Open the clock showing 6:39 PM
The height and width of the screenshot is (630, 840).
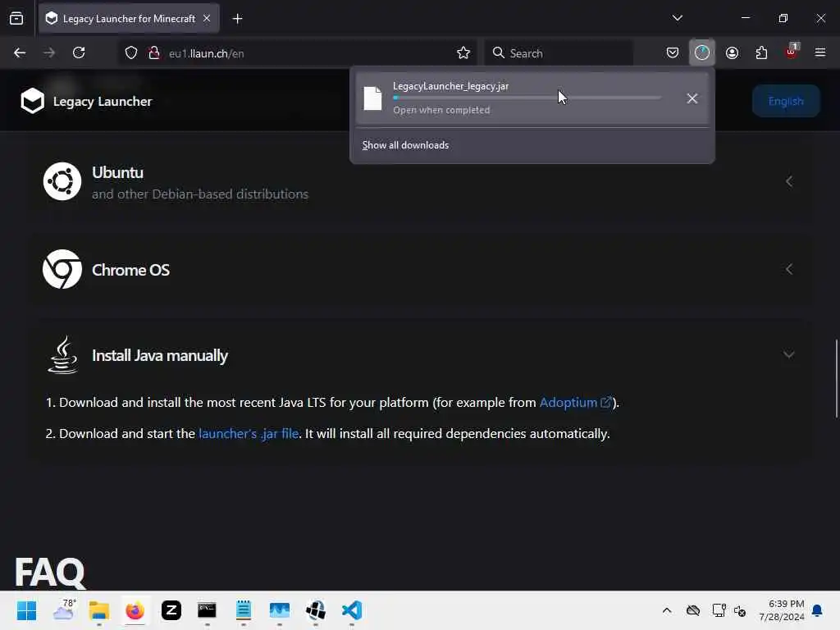coord(782,610)
